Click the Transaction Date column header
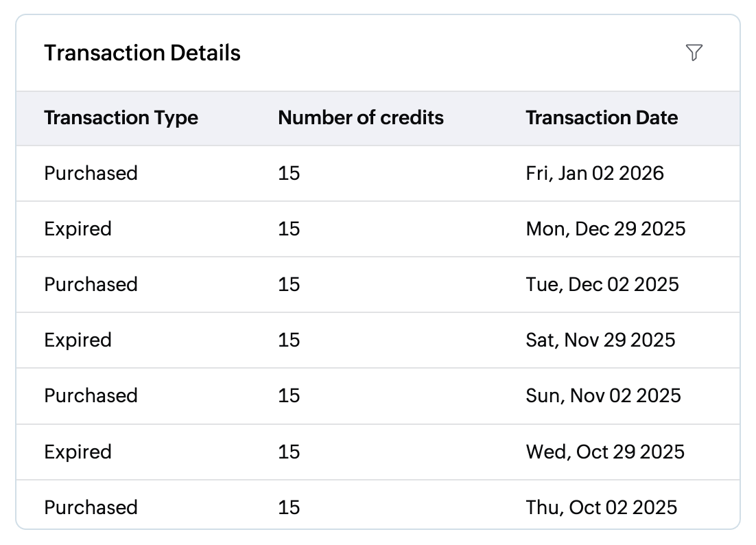 pos(602,117)
